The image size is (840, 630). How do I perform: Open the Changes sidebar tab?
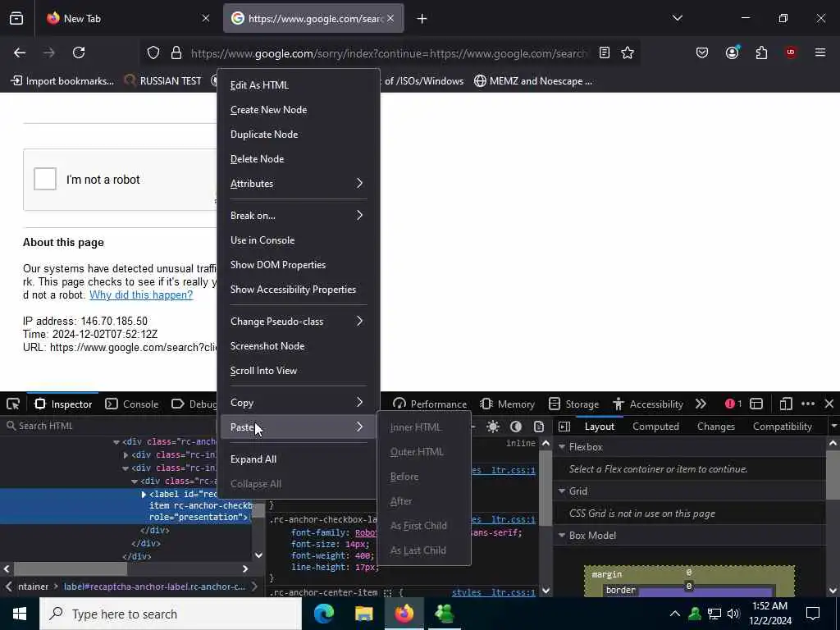point(715,427)
